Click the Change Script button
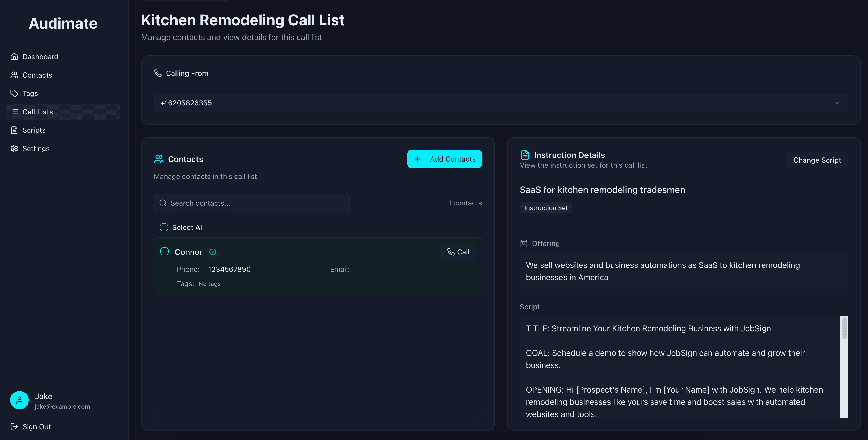868x440 pixels. [817, 160]
